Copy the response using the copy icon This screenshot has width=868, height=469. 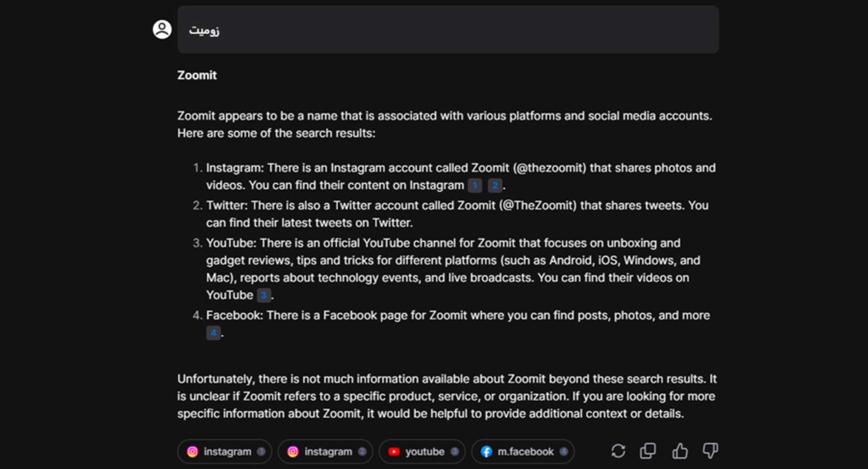[x=648, y=451]
